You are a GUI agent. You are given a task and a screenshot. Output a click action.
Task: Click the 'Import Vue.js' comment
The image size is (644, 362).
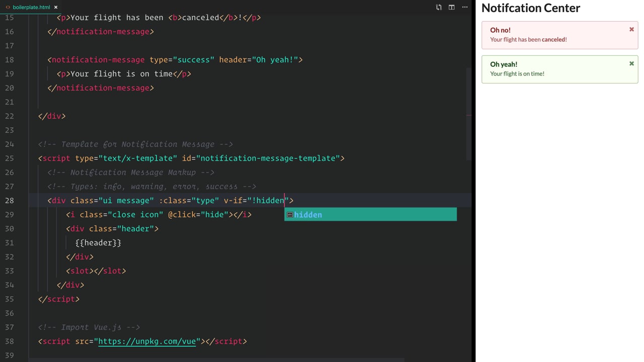(x=89, y=327)
